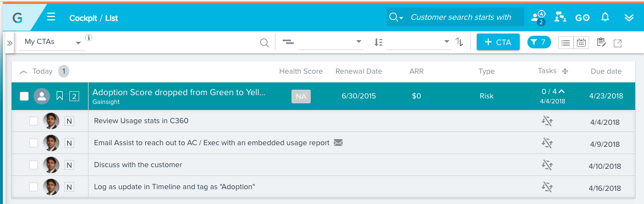Expand the double-chevron header menu
Screen dimensions: 644x204
tap(629, 17)
